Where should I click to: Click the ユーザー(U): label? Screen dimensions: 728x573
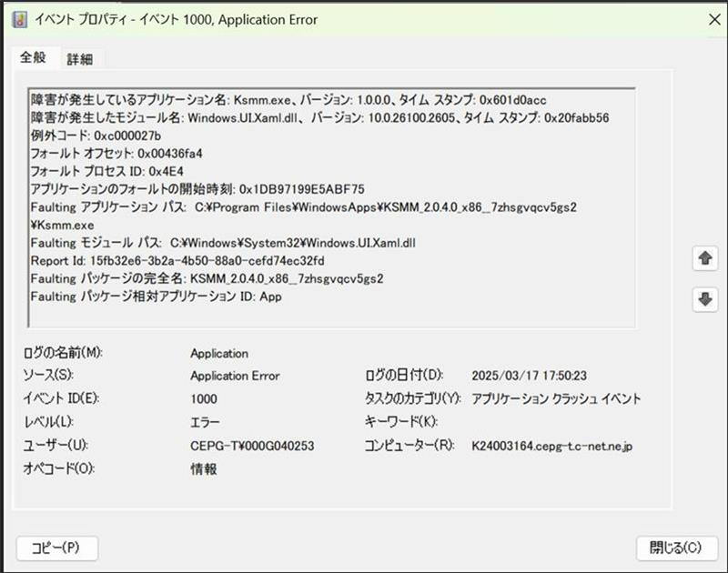(x=56, y=446)
